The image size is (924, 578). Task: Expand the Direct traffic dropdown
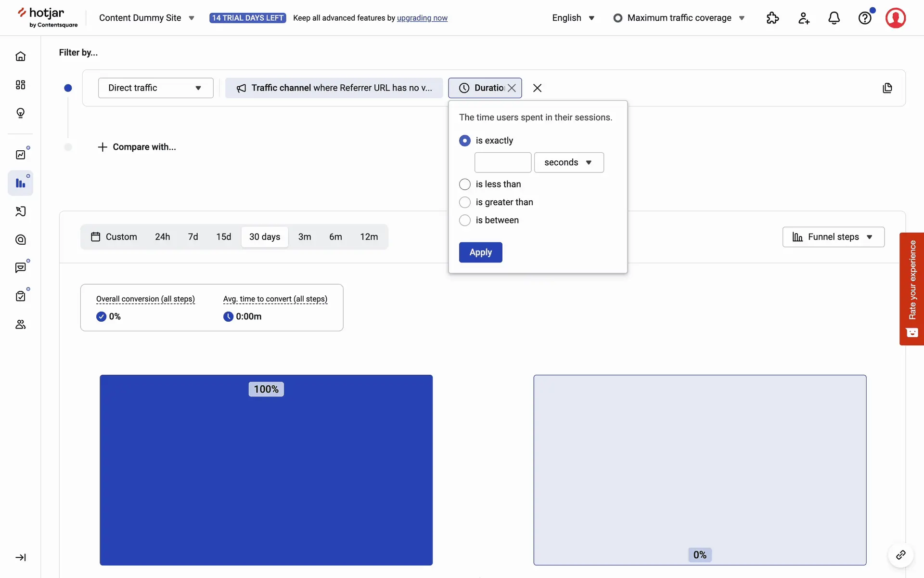pos(155,88)
